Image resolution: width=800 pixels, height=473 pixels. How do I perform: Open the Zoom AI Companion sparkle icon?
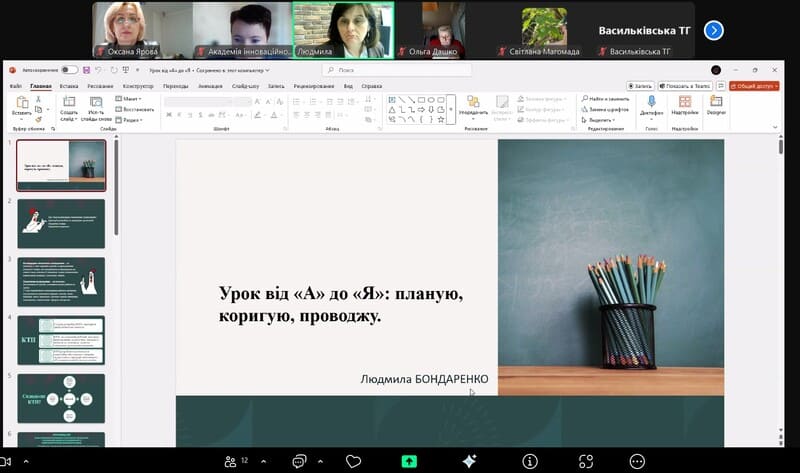469,461
